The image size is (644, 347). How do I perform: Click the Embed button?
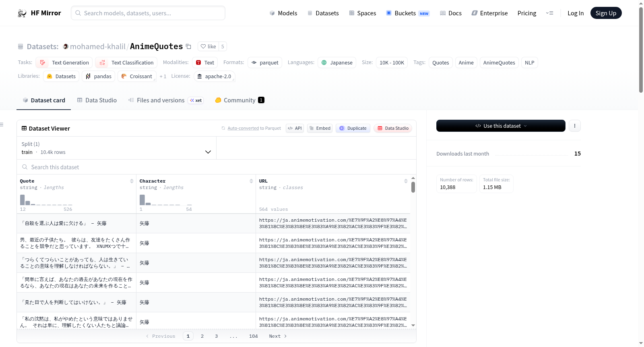point(320,128)
